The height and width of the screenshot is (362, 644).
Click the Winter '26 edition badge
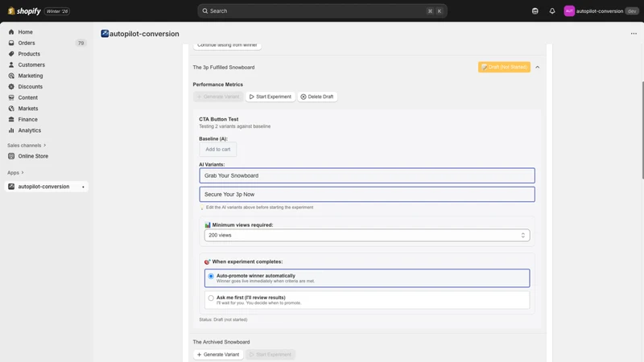tap(57, 11)
